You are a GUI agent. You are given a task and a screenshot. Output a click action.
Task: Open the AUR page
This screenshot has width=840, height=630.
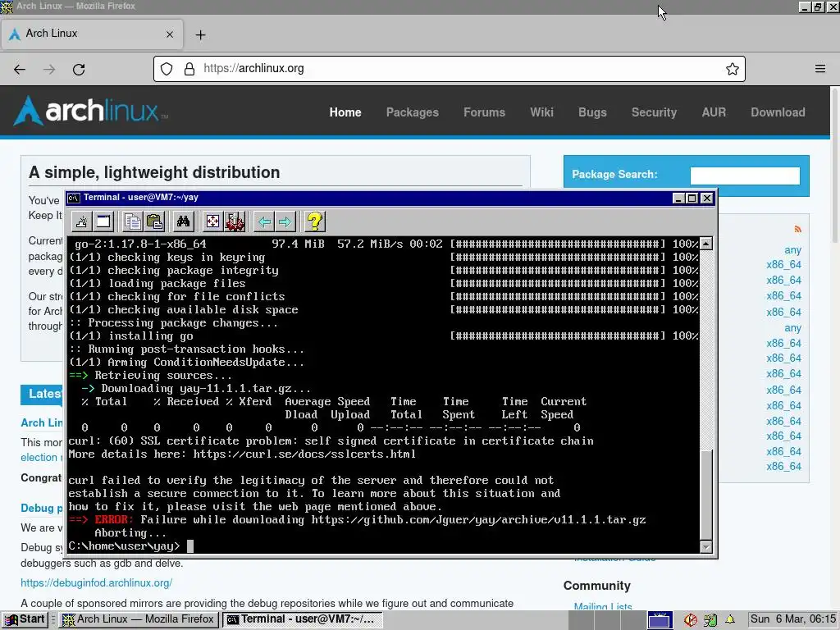coord(714,112)
